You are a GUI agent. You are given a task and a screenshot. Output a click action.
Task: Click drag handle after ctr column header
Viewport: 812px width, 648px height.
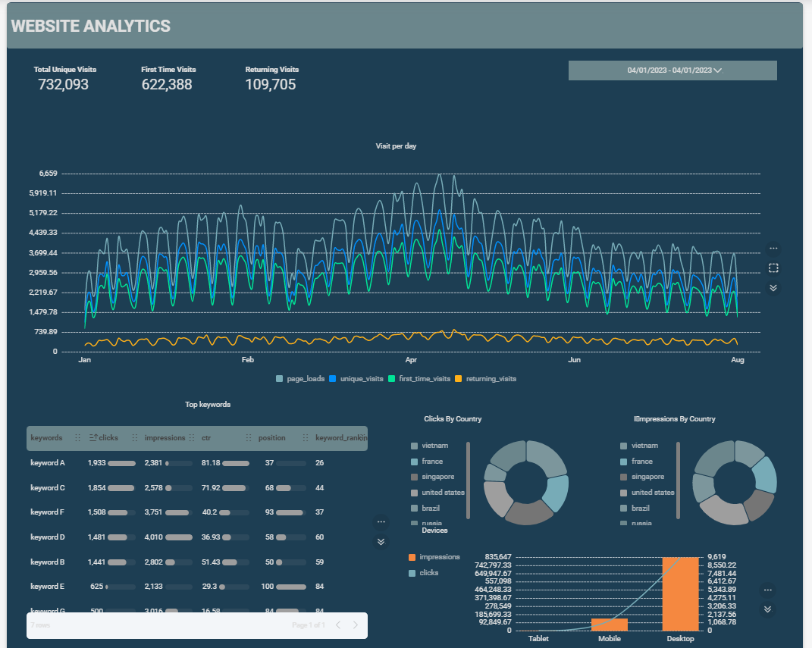[249, 438]
